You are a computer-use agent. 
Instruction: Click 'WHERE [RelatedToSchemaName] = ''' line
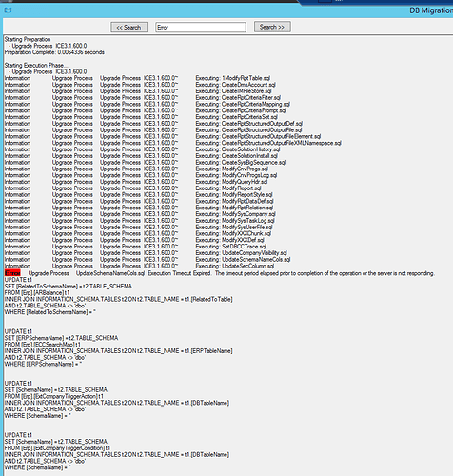[x=50, y=312]
